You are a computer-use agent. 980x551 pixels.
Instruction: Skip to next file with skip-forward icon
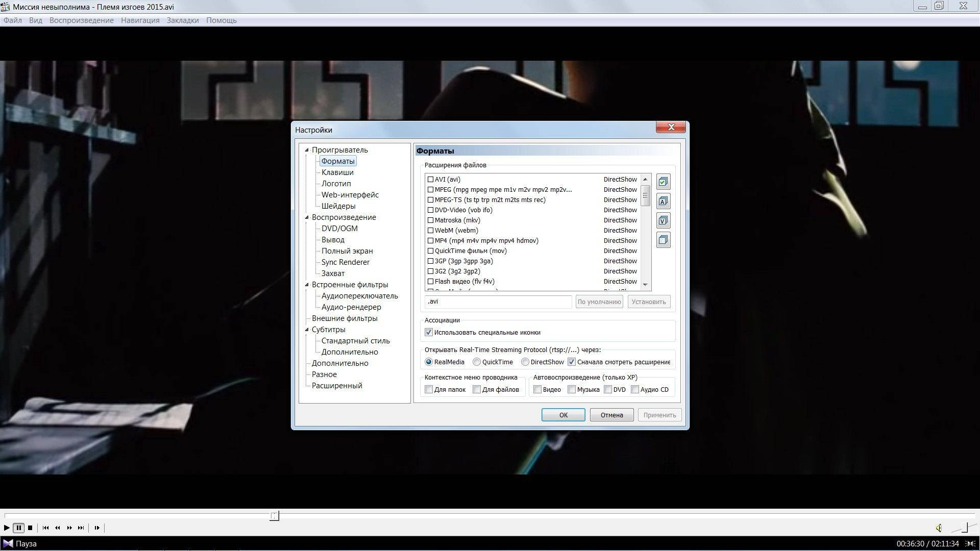click(81, 528)
